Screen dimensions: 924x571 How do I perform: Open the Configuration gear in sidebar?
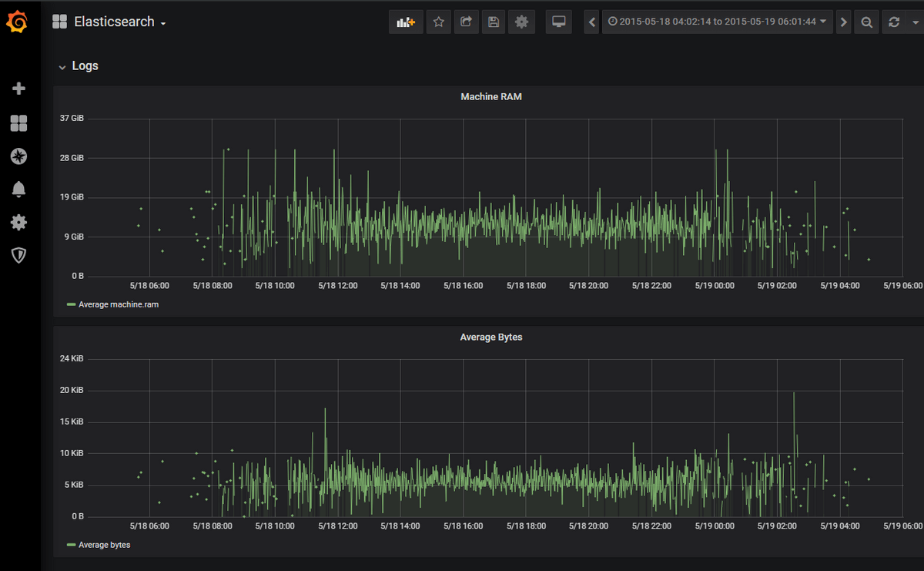(19, 223)
